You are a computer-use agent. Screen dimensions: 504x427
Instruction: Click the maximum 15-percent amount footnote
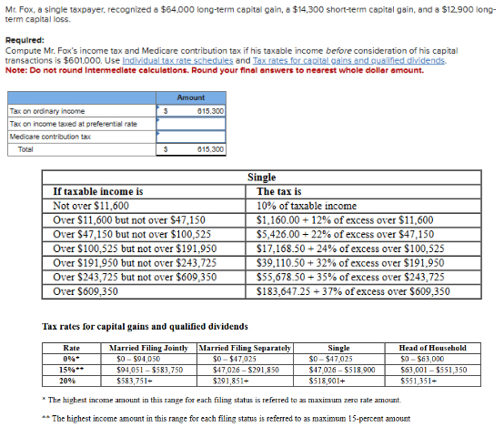(227, 418)
